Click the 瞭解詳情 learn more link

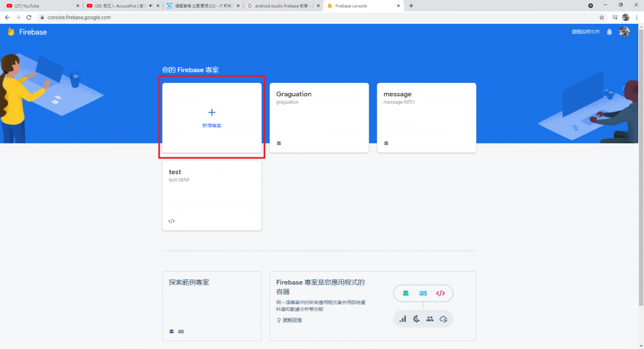click(x=292, y=320)
